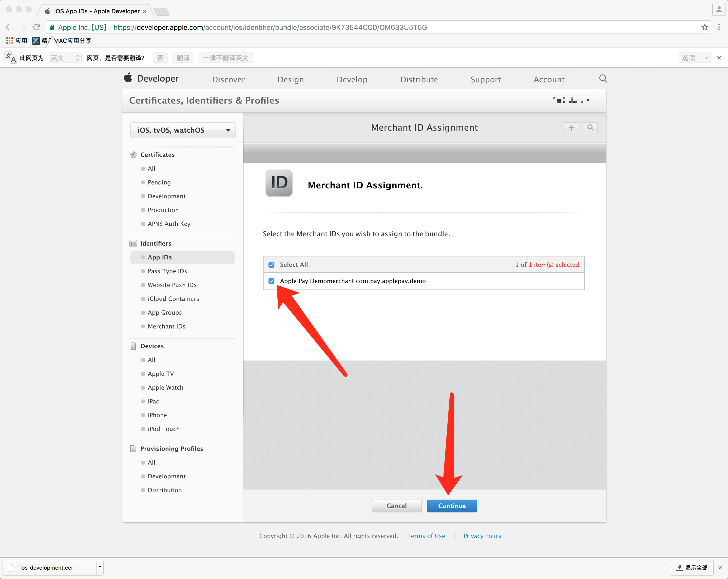This screenshot has height=579, width=728.
Task: Bookmark this page with star icon
Action: coord(704,27)
